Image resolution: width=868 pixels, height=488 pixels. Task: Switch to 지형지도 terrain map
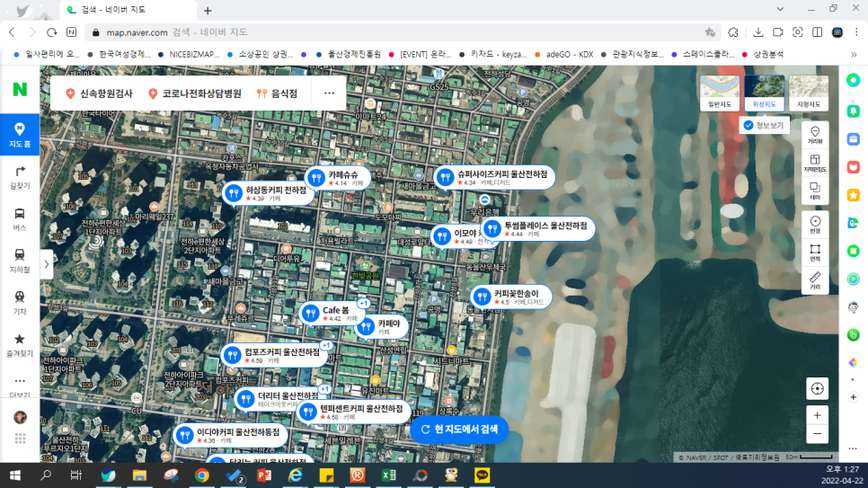click(809, 93)
